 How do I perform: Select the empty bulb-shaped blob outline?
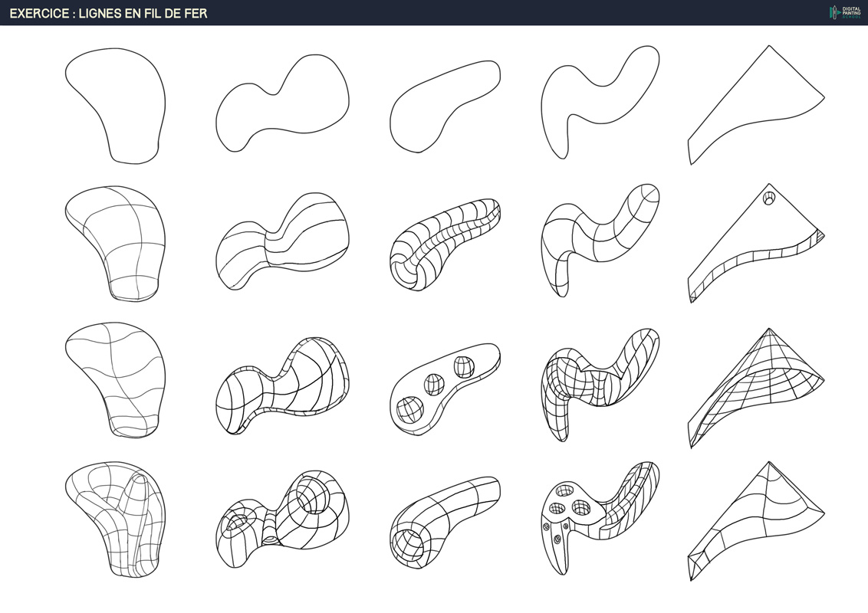pos(115,106)
